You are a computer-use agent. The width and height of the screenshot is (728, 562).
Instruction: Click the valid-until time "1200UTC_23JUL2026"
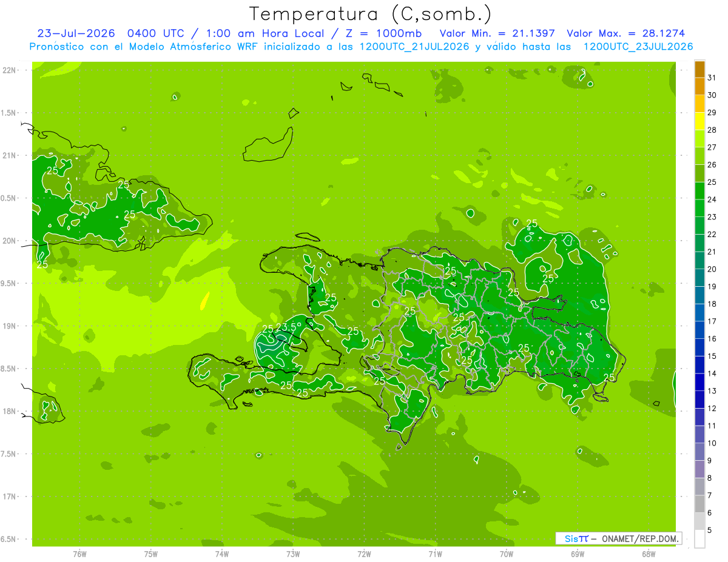point(638,47)
